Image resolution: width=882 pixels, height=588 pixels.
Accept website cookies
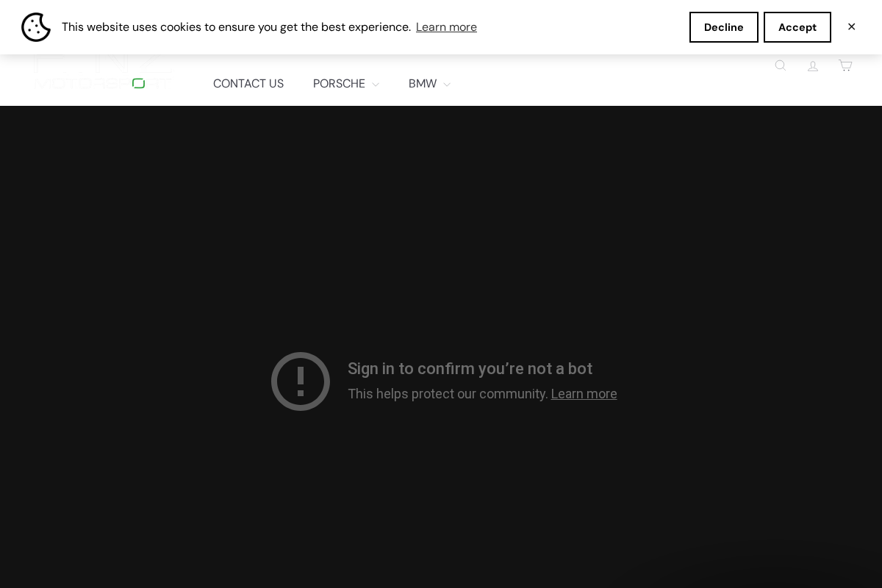pyautogui.click(x=797, y=27)
